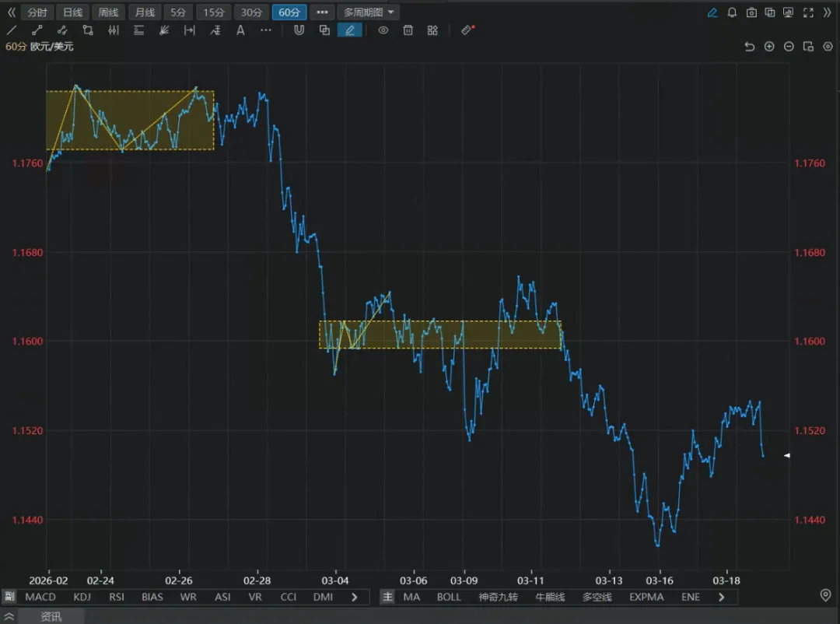Toggle the 副 sub-indicator selector
Image resolution: width=840 pixels, height=624 pixels.
coord(9,596)
